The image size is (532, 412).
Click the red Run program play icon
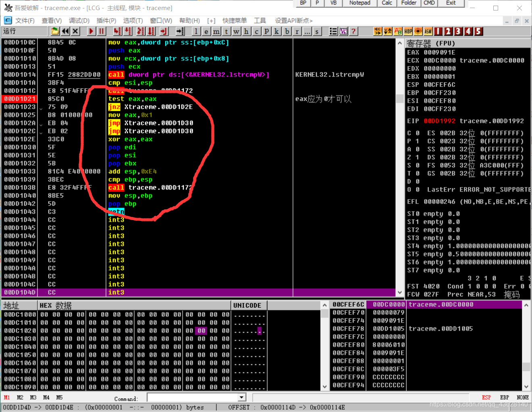91,31
